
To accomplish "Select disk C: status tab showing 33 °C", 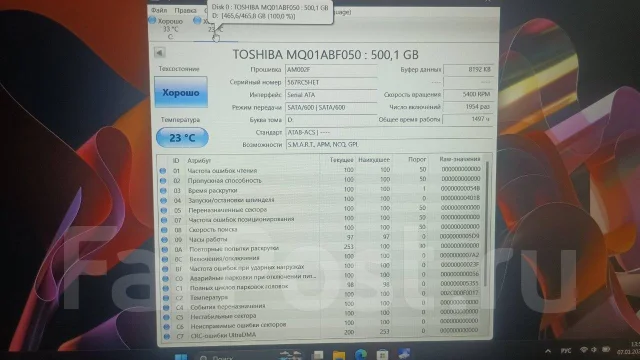I will pos(167,29).
